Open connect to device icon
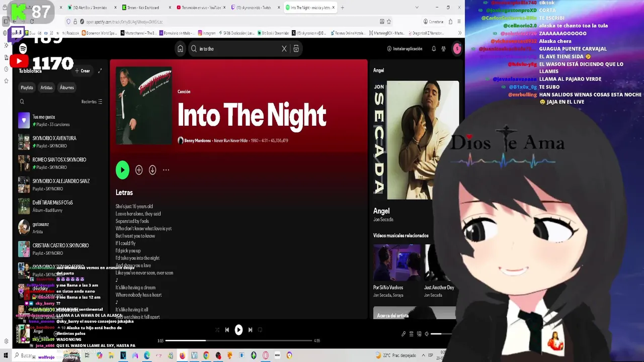 [419, 334]
